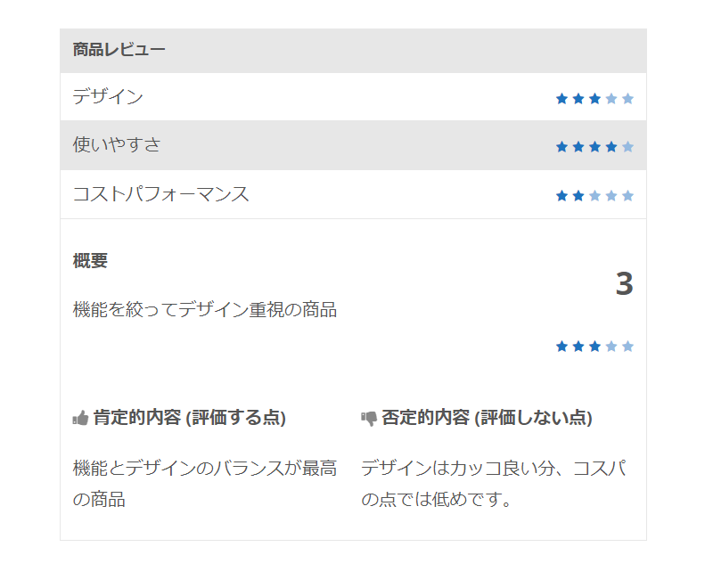713x588 pixels.
Task: Select the デザイン row label
Action: 108,97
